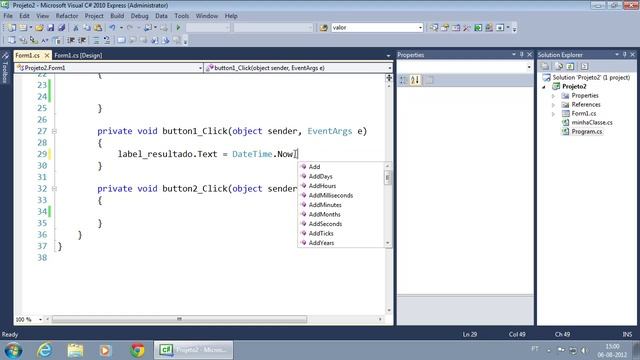Toggle auto-hide pin on Solution Explorer
The image size is (640, 360).
point(624,55)
